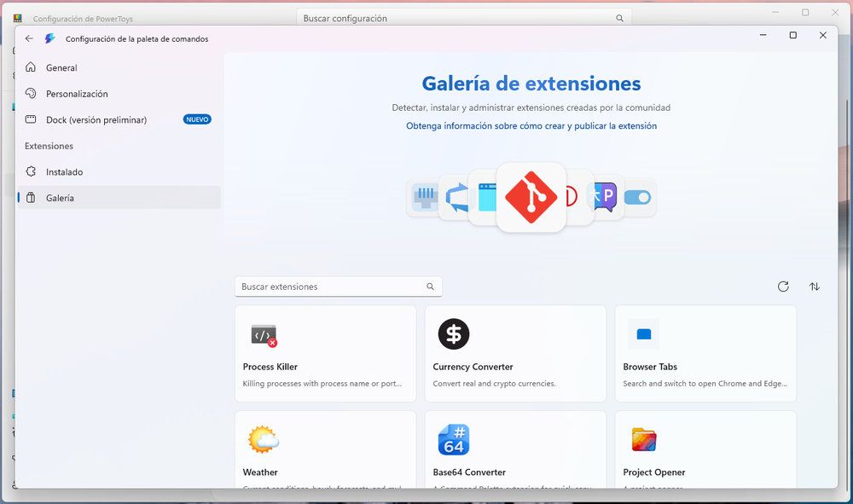Image resolution: width=853 pixels, height=504 pixels.
Task: Click "Killing processes with process name or port..." text
Action: click(322, 383)
